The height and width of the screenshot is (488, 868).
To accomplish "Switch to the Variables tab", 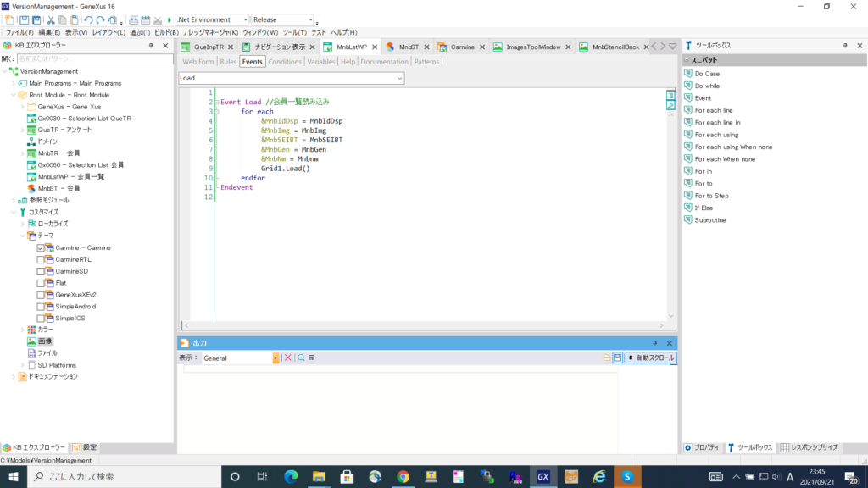I will (x=321, y=62).
